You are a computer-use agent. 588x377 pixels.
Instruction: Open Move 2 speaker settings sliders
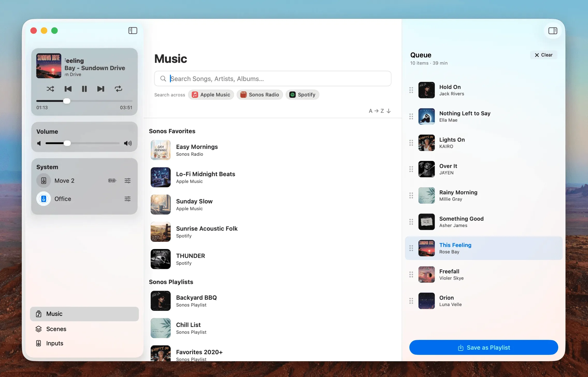pyautogui.click(x=127, y=181)
